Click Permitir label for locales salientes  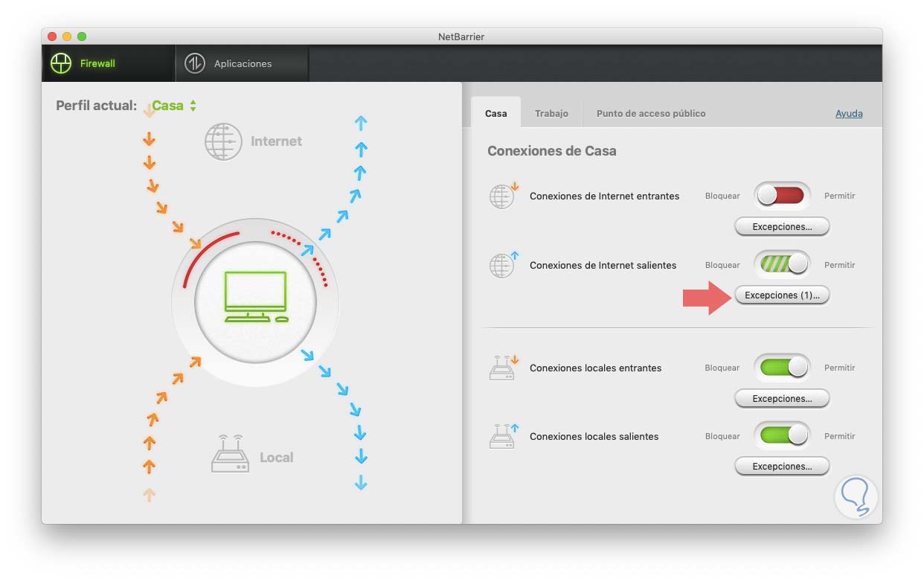tap(839, 436)
